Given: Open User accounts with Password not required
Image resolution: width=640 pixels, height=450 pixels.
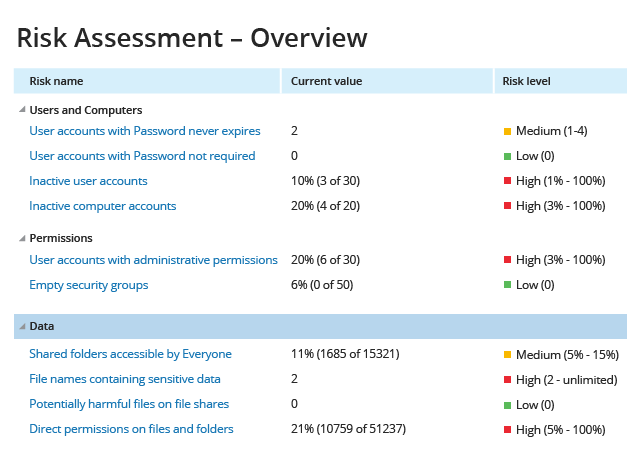Looking at the screenshot, I should [x=142, y=156].
